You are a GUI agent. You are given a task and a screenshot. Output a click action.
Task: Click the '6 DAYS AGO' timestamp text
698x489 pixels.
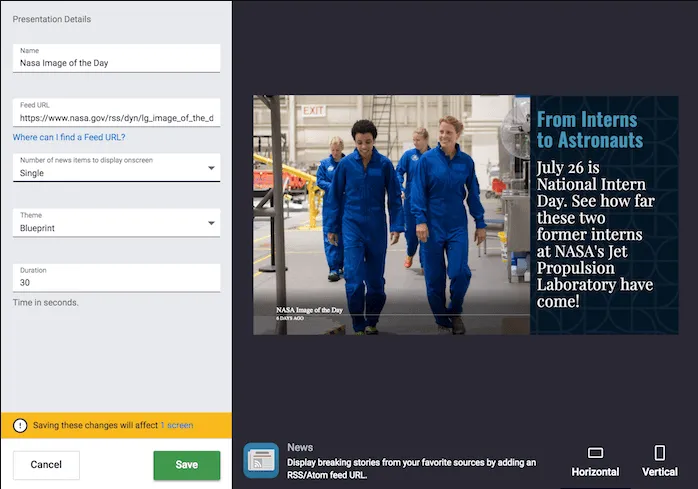(x=290, y=318)
